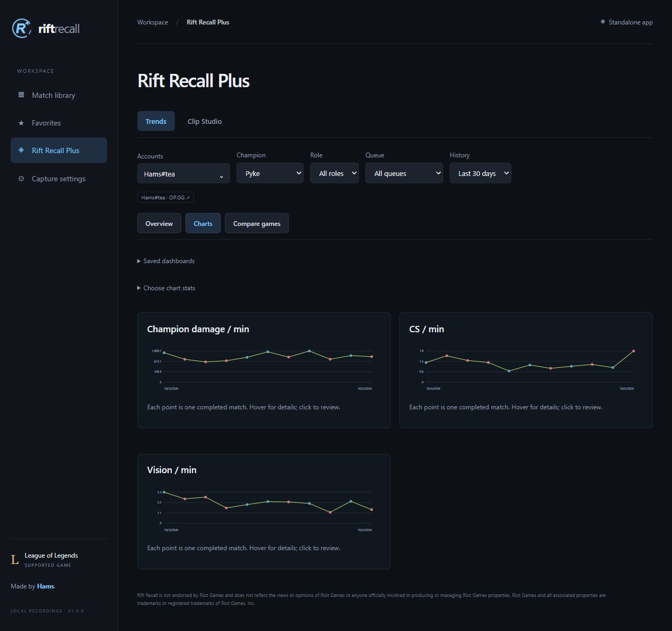Click the Rift Recall Plus breadcrumb
The height and width of the screenshot is (631, 672).
[208, 22]
